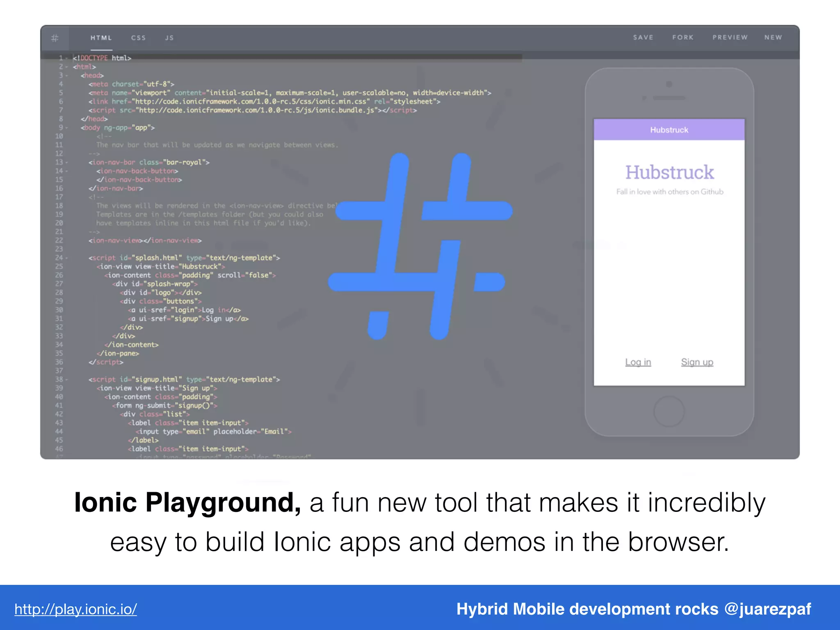Screen dimensions: 840x630
Task: Open the PREVIEW view
Action: pos(730,37)
